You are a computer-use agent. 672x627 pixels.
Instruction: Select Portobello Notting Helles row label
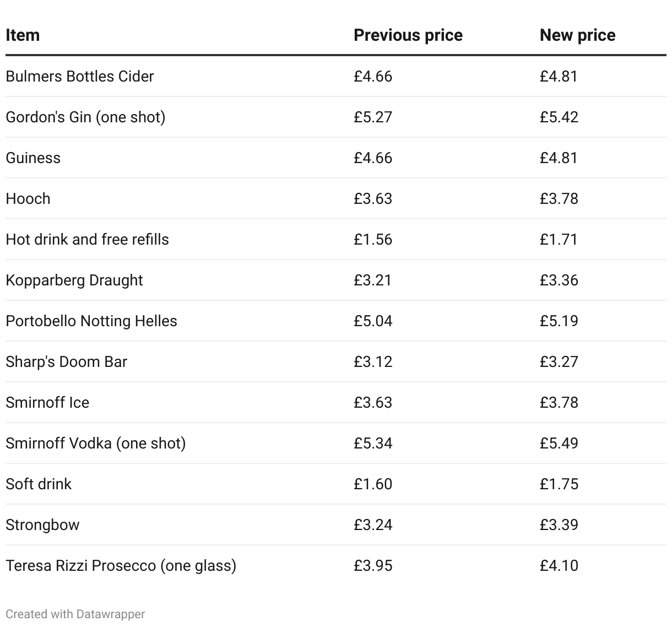pyautogui.click(x=91, y=321)
